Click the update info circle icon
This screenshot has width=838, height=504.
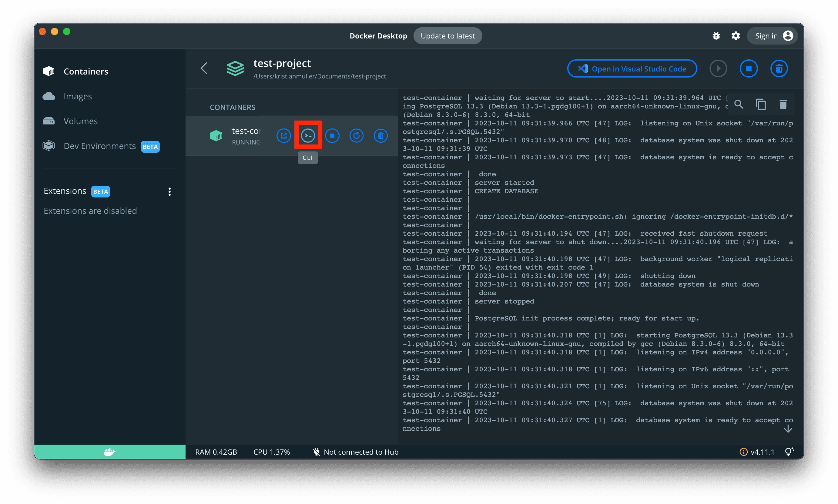click(x=743, y=452)
